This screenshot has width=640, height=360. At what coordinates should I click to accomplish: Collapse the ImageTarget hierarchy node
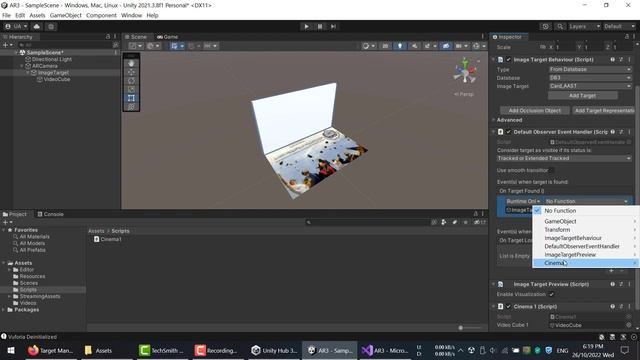click(28, 73)
